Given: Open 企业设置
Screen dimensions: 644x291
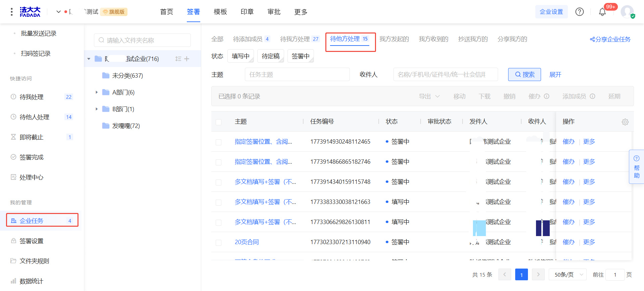Looking at the screenshot, I should [x=551, y=12].
